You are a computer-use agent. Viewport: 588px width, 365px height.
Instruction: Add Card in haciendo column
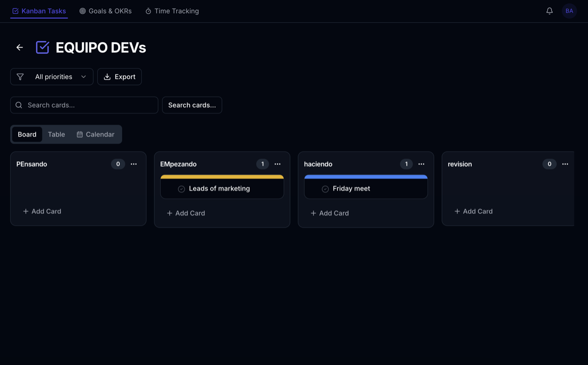pos(330,213)
